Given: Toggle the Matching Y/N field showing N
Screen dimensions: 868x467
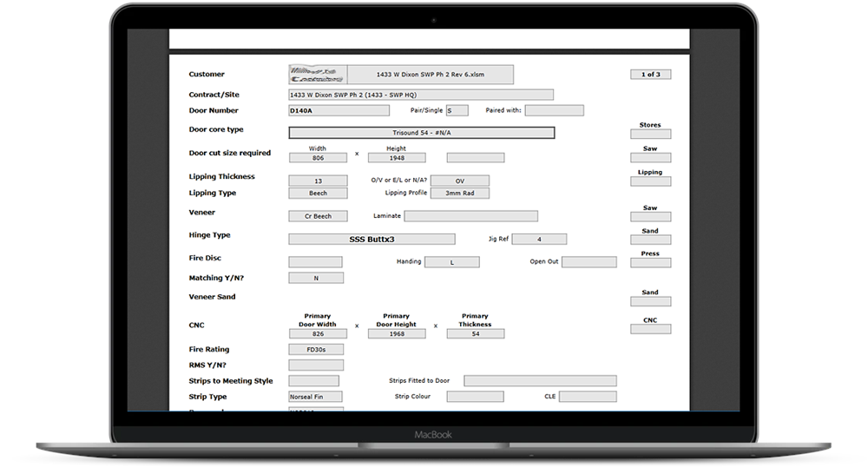Looking at the screenshot, I should tap(316, 279).
